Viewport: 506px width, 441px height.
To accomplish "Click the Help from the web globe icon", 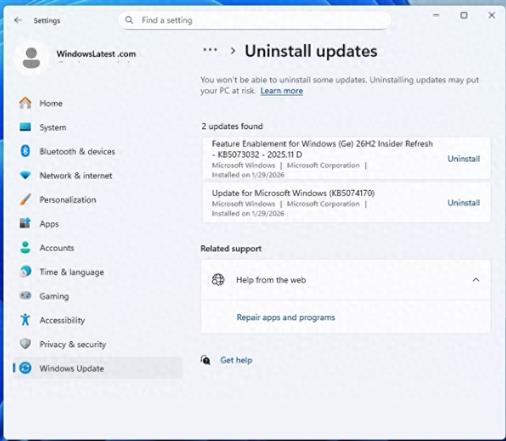I will tap(218, 280).
